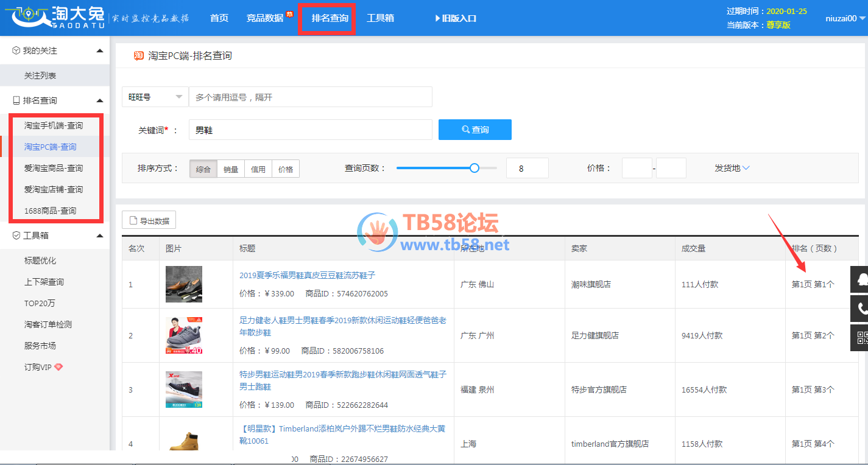
Task: Open the 排名查询 nav tab
Action: coord(330,18)
